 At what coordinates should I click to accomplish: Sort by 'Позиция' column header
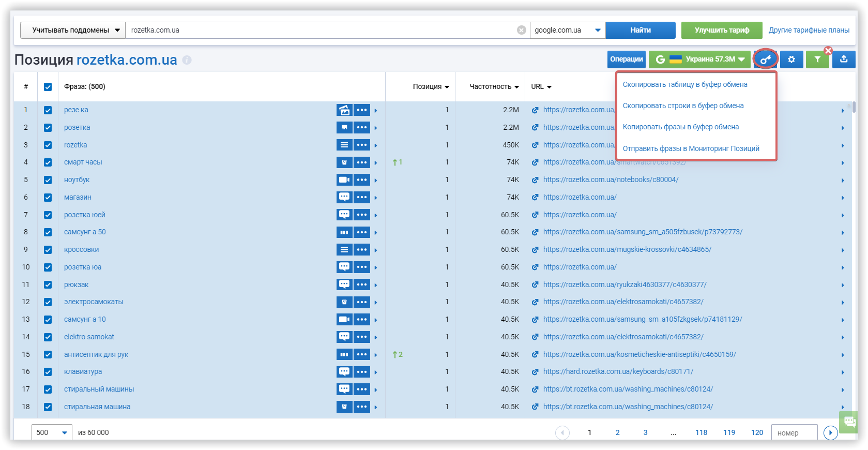coord(431,87)
